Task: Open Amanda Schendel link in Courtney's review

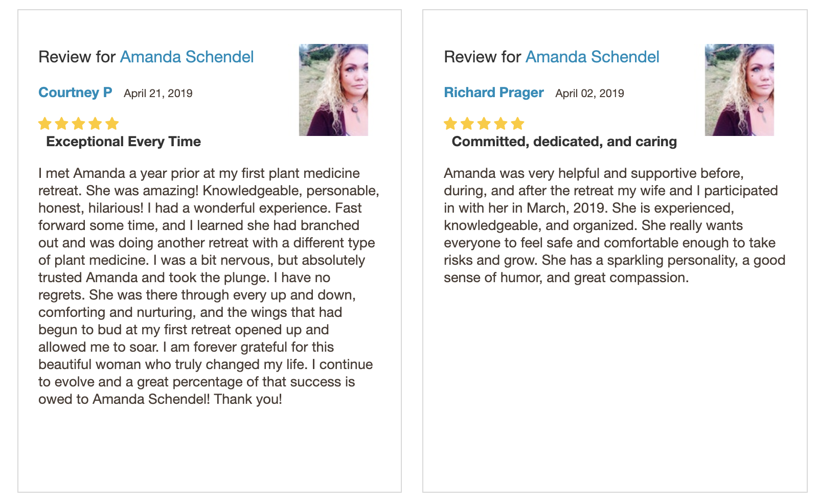Action: click(x=187, y=57)
